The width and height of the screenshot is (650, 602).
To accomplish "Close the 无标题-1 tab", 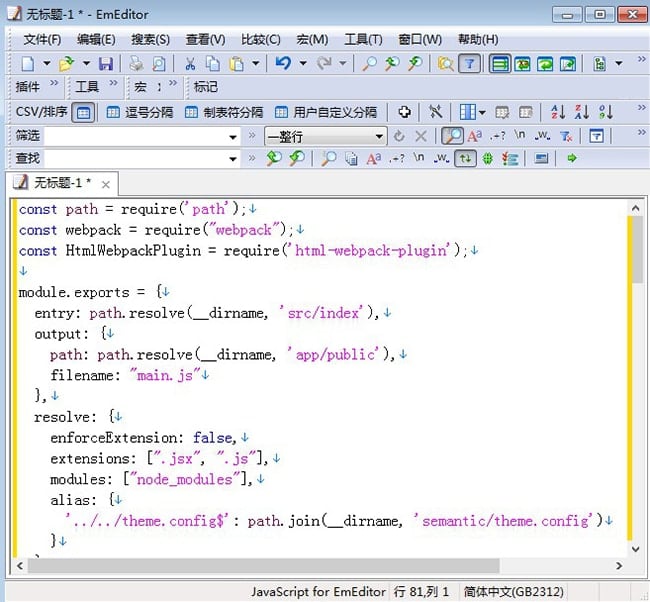I will pos(106,184).
